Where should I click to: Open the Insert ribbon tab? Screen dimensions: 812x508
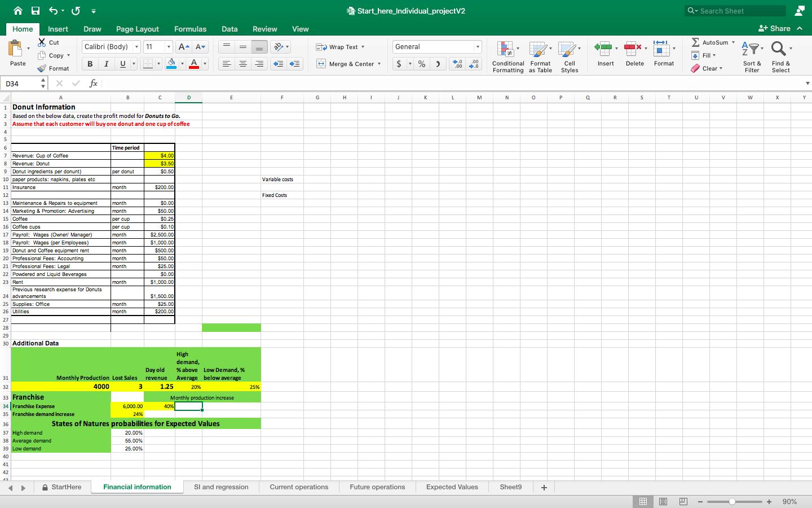click(x=58, y=29)
